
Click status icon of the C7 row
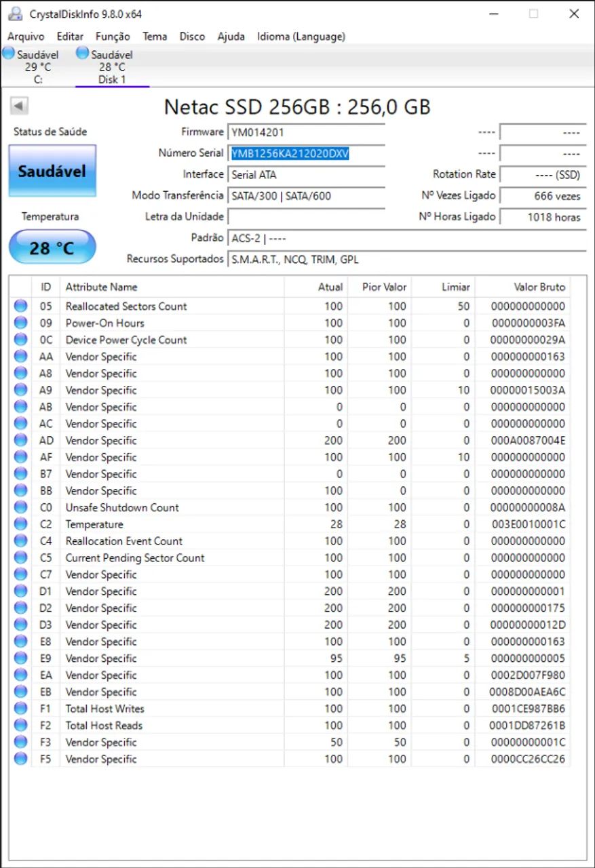coord(21,574)
